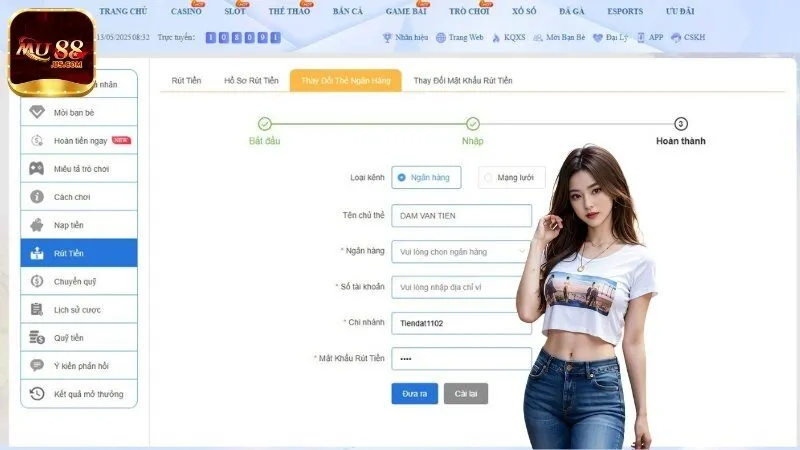Click the Số tài khoản input field
Viewport: 800px width, 450px height.
[x=461, y=287]
